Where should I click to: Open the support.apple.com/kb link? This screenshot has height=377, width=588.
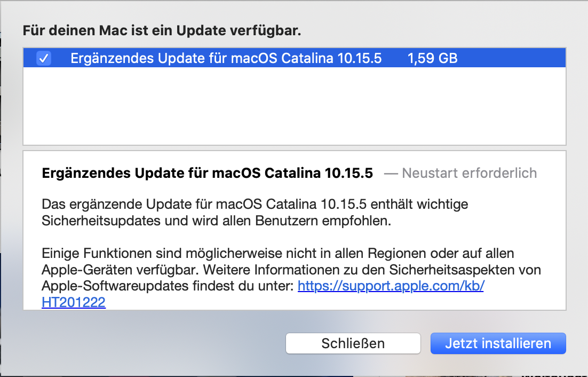pos(391,286)
